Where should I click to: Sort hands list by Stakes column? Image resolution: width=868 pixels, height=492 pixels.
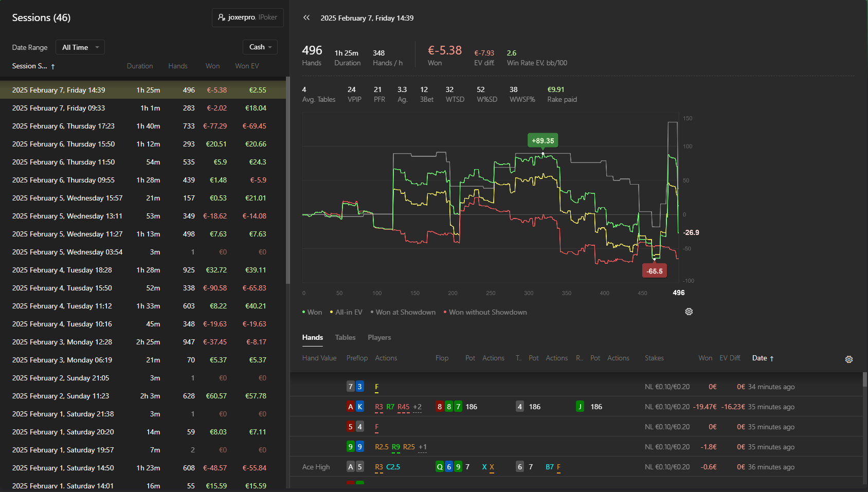click(654, 358)
